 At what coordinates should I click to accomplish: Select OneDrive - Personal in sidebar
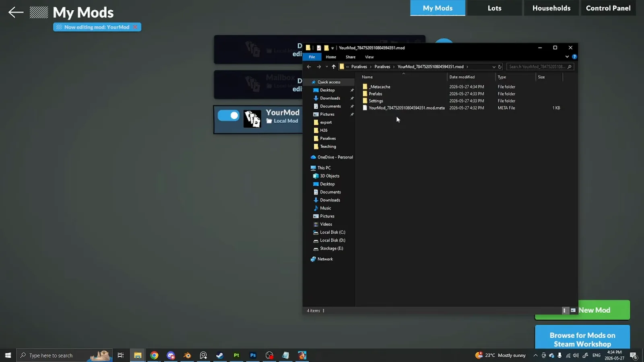(x=335, y=157)
